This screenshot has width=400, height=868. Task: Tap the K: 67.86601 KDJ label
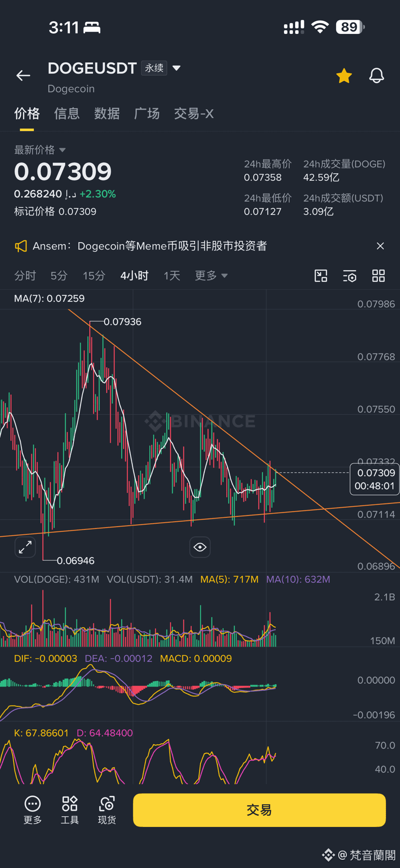pyautogui.click(x=42, y=733)
